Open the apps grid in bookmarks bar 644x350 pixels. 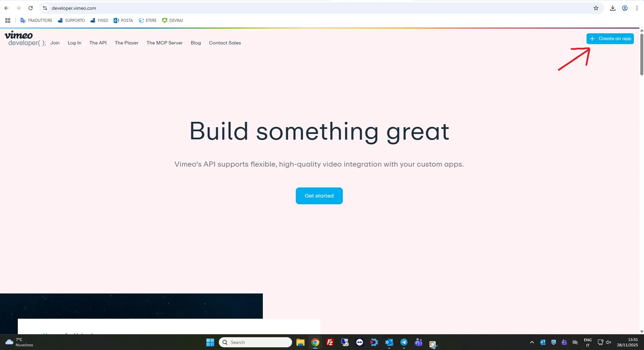(x=8, y=21)
